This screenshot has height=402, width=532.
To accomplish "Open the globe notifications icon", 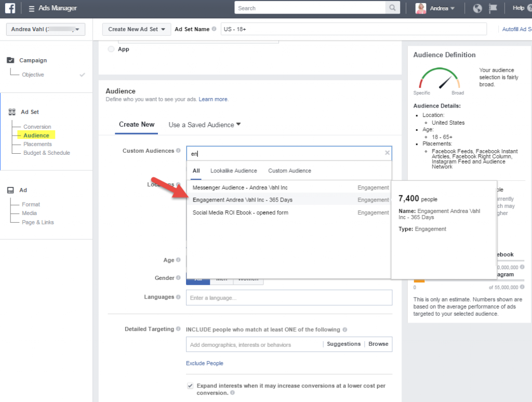I will [477, 8].
